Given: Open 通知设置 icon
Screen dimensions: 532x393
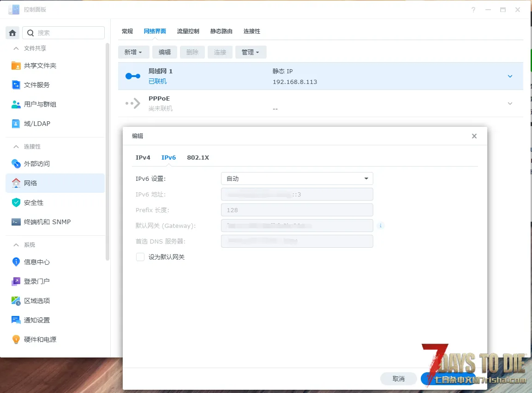Looking at the screenshot, I should (x=16, y=320).
